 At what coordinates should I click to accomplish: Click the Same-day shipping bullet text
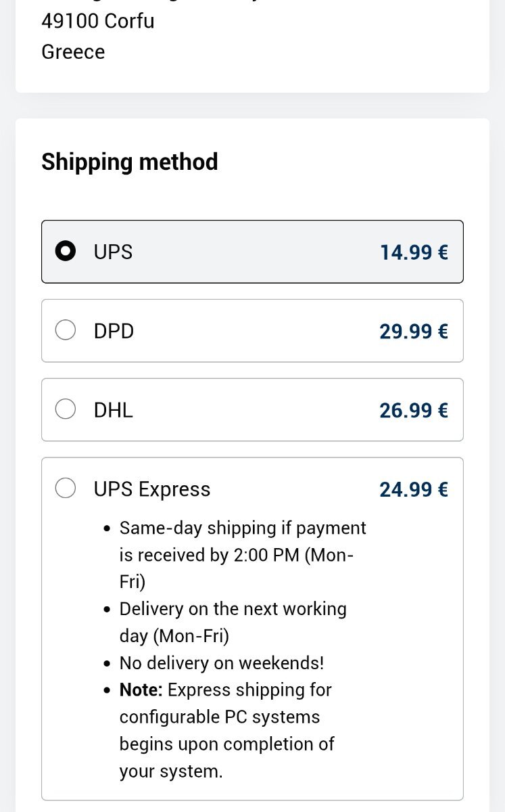click(x=243, y=555)
